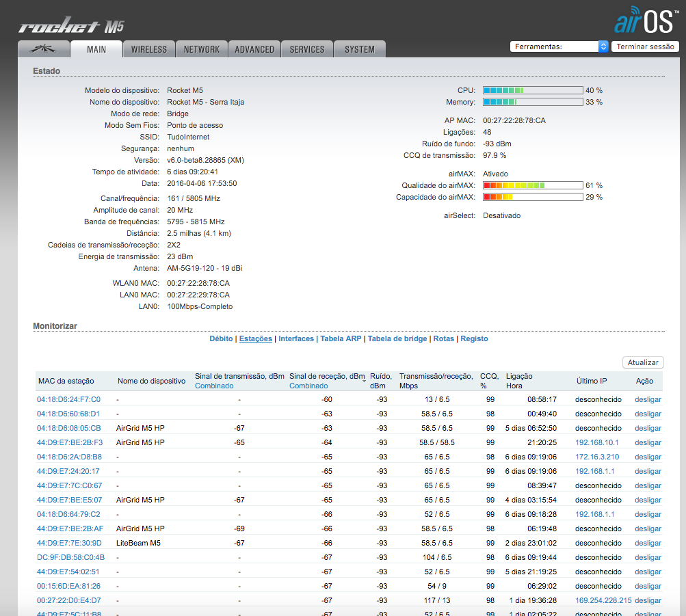Click the sort arrow on Sinal de receção

pos(364,381)
